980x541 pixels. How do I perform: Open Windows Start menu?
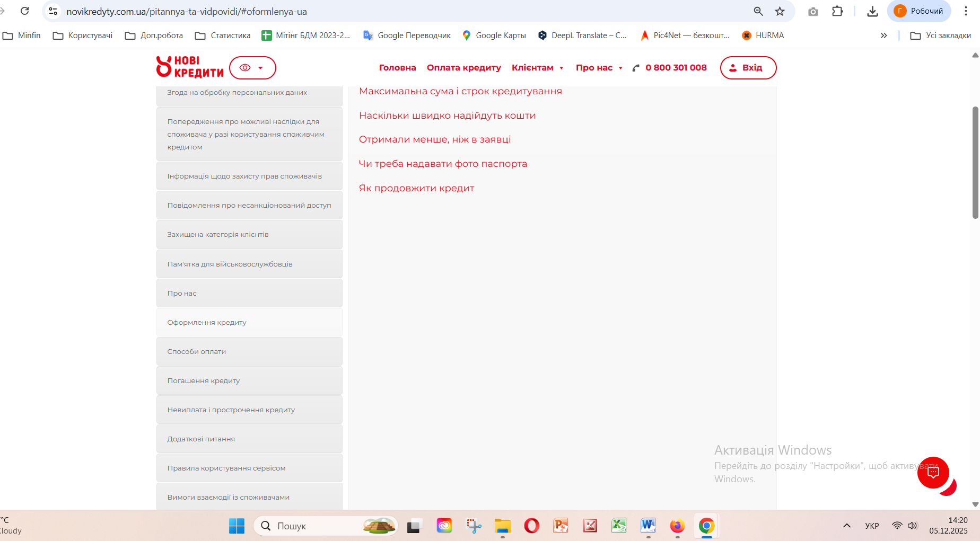point(237,526)
